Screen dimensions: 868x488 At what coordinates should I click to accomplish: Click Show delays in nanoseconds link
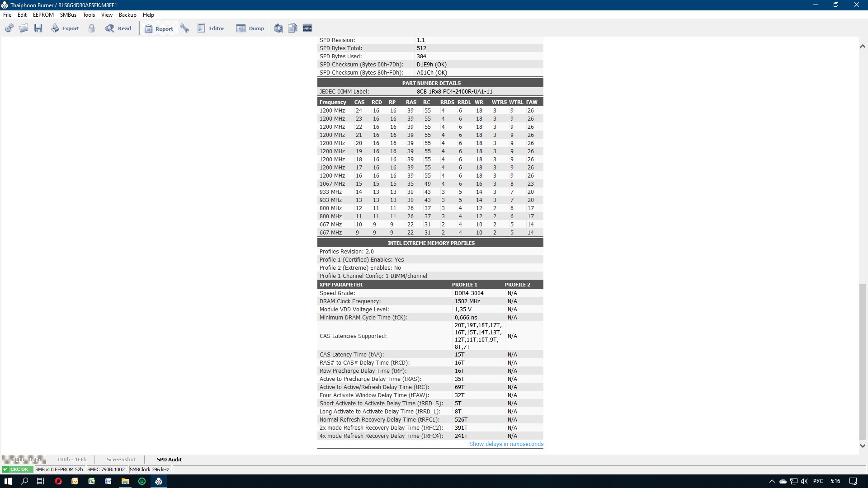point(506,444)
